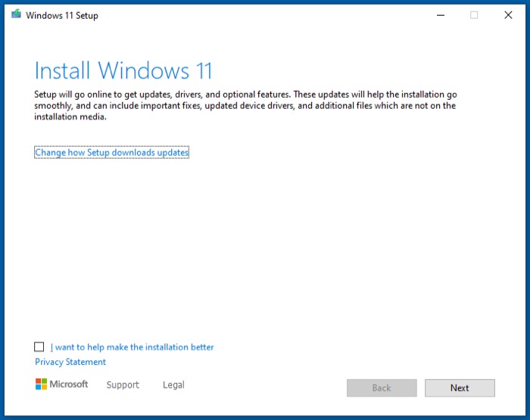Image resolution: width=530 pixels, height=420 pixels.
Task: Open the Privacy Statement link
Action: coord(70,362)
